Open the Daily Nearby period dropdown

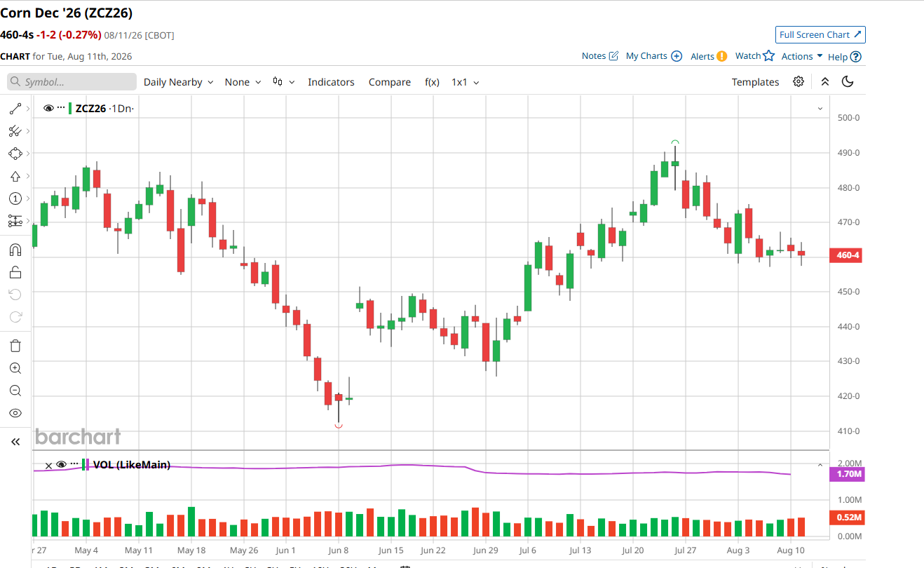coord(178,82)
